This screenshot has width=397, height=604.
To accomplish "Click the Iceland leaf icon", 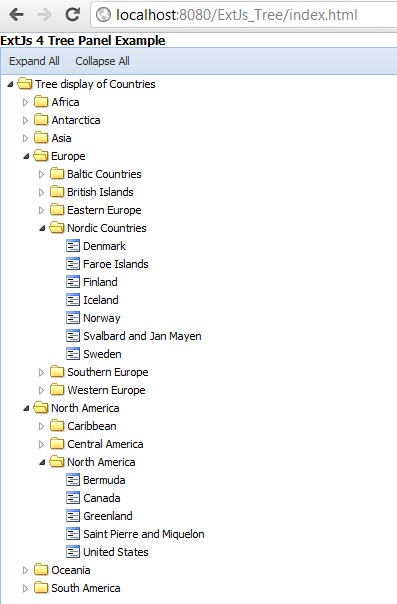I will [73, 300].
